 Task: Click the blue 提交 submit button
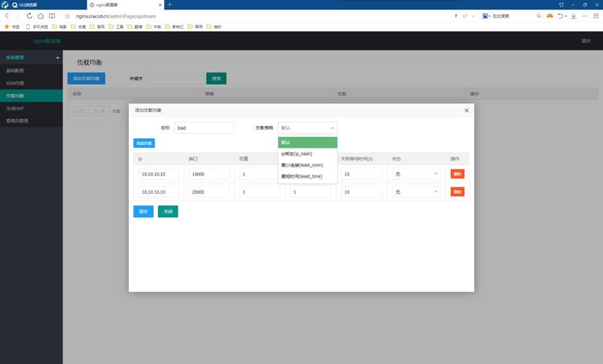pos(143,211)
